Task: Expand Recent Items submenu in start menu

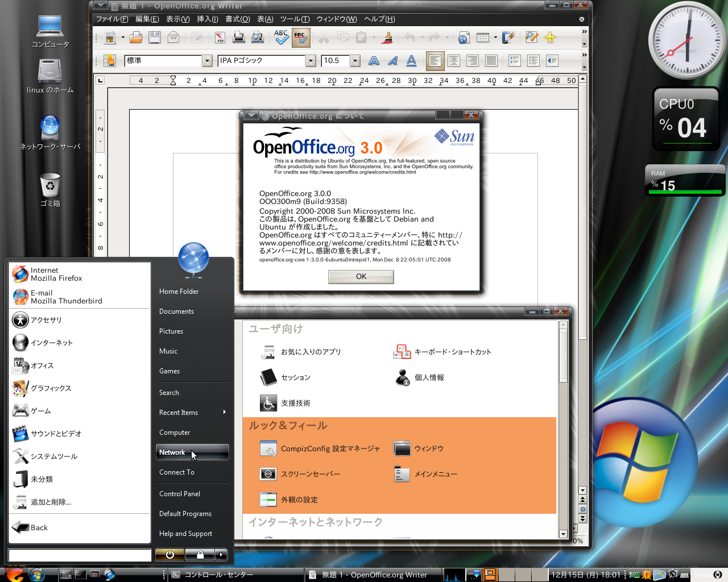Action: click(193, 413)
